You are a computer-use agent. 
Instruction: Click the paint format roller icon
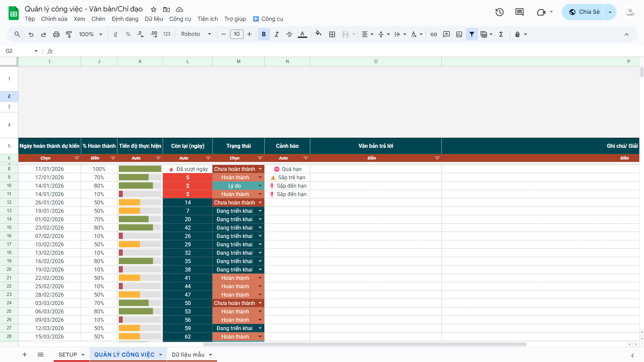pyautogui.click(x=69, y=34)
